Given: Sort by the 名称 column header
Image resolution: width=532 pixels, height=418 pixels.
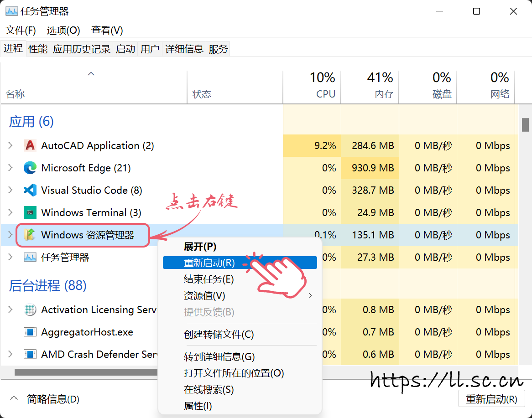Looking at the screenshot, I should (94, 88).
